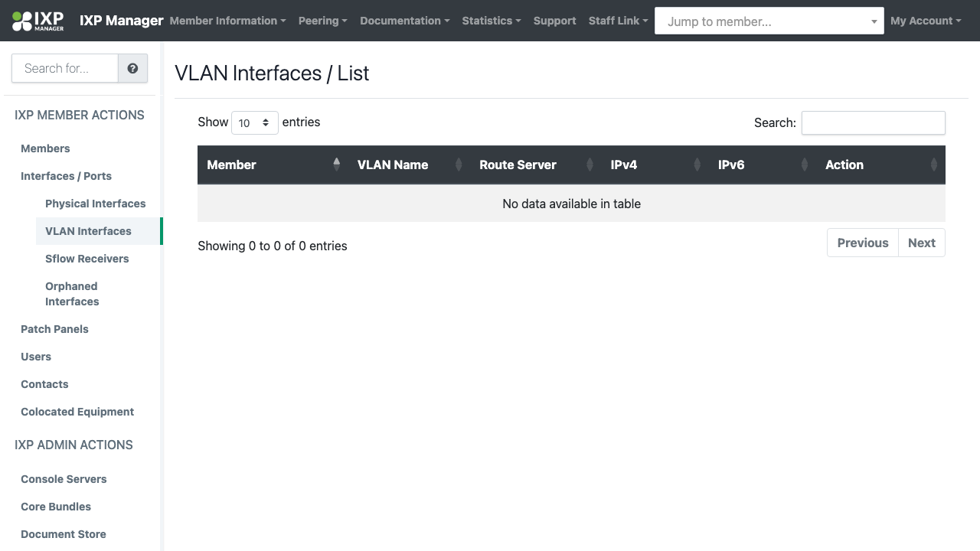The image size is (980, 551).
Task: Open the Support page
Action: [x=554, y=21]
